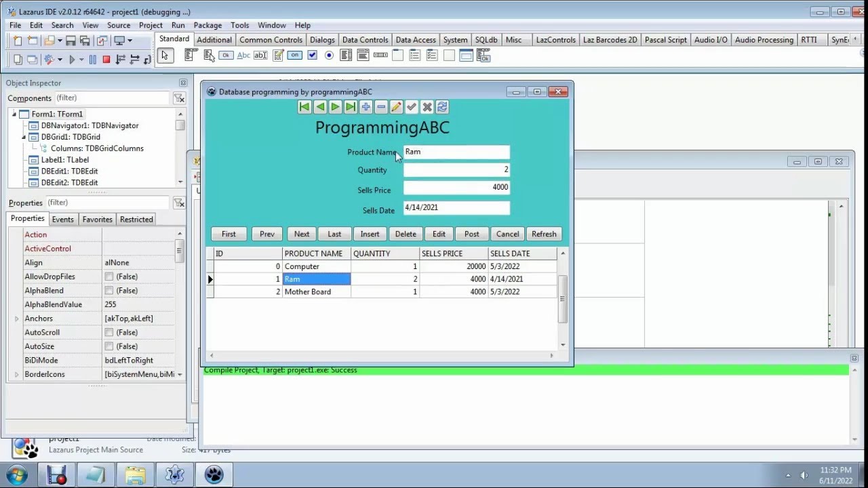Collapse the DBGrid1: TDBGrid tree node

click(x=24, y=137)
